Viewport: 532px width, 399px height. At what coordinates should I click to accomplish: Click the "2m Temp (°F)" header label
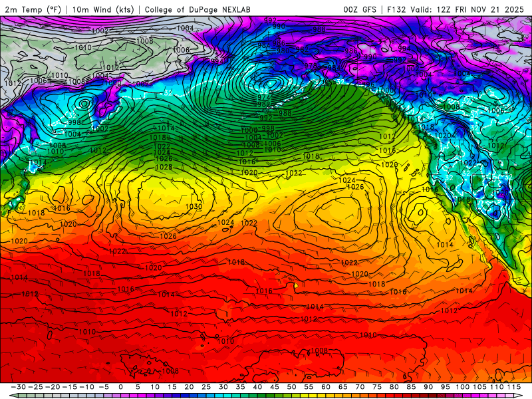click(x=33, y=9)
